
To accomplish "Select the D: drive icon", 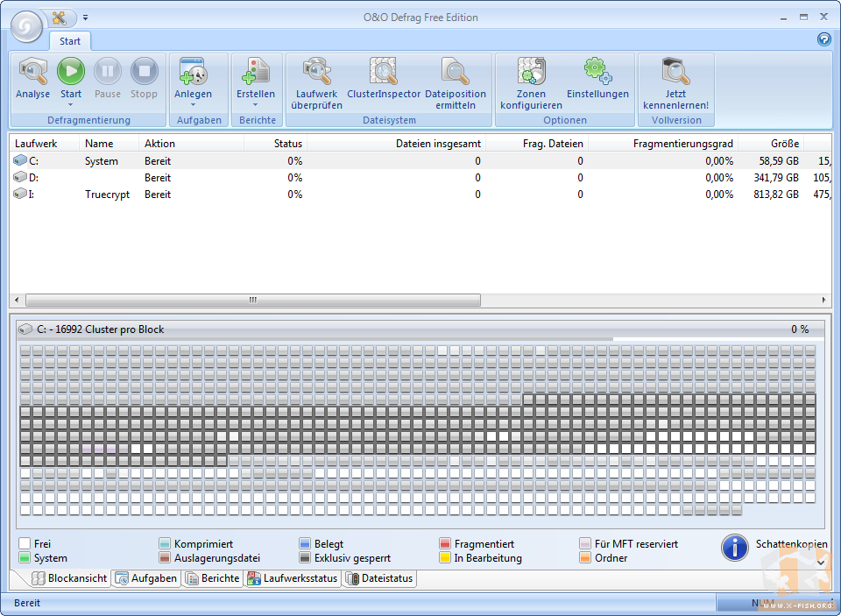I will (20, 177).
